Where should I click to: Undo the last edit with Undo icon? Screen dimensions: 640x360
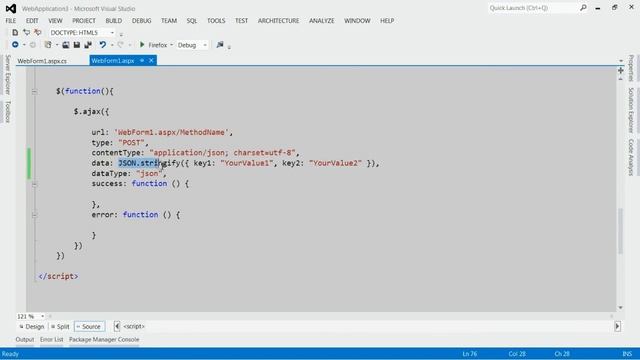point(102,45)
